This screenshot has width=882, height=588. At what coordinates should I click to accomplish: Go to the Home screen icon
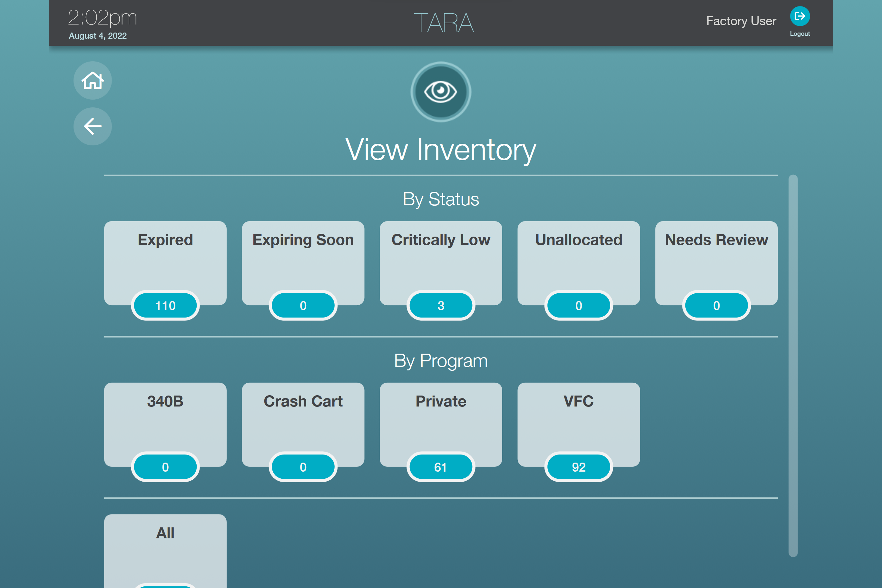click(x=92, y=81)
